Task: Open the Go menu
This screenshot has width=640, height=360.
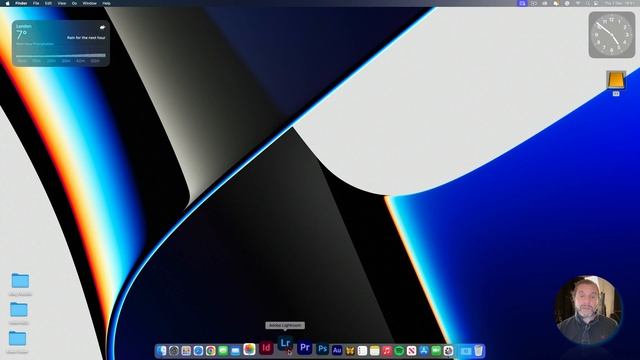Action: 74,3
